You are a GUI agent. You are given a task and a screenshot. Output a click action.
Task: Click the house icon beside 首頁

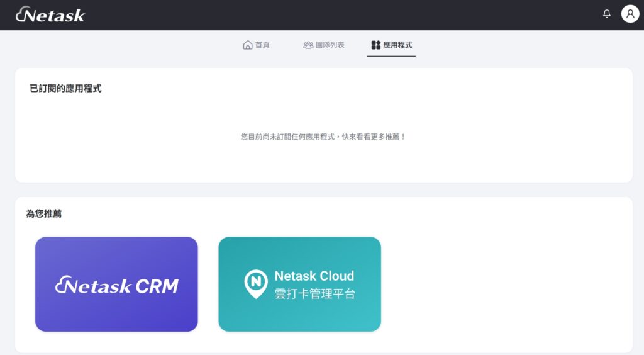click(248, 45)
